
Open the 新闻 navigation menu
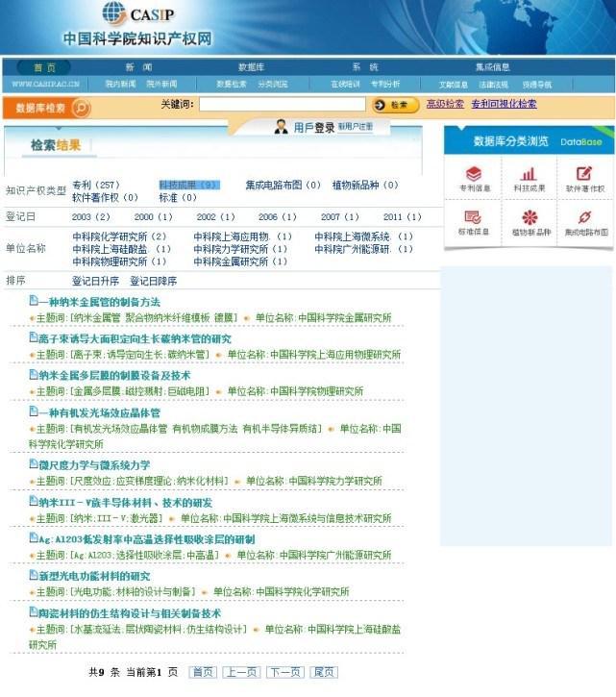(x=138, y=67)
